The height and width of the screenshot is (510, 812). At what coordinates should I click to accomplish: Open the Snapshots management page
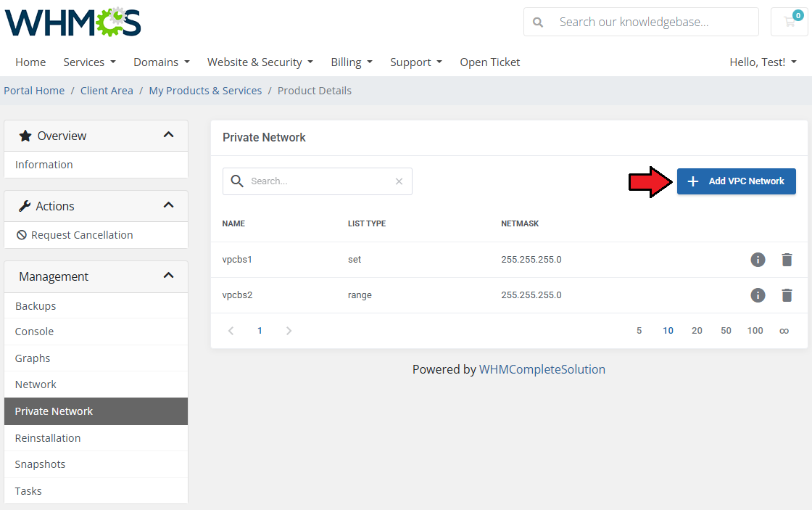pyautogui.click(x=40, y=464)
